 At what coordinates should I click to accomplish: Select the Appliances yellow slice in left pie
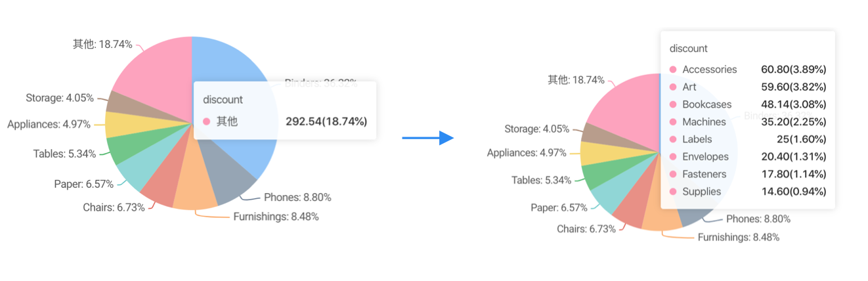click(119, 124)
